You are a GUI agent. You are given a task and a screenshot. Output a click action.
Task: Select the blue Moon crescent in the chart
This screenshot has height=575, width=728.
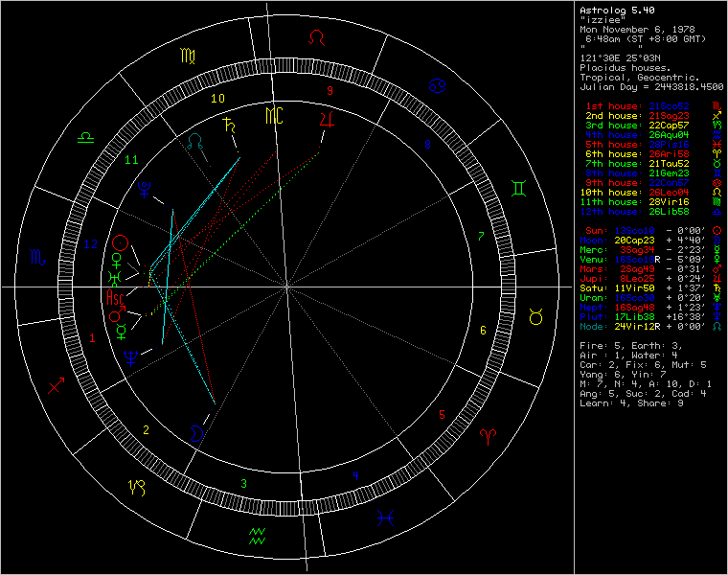coord(196,433)
